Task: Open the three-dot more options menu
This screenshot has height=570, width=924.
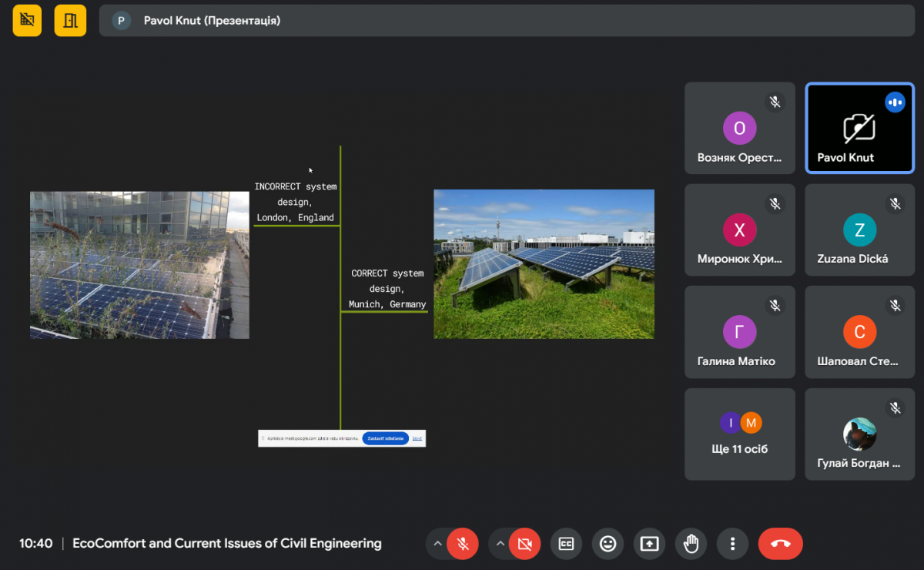Action: (732, 544)
